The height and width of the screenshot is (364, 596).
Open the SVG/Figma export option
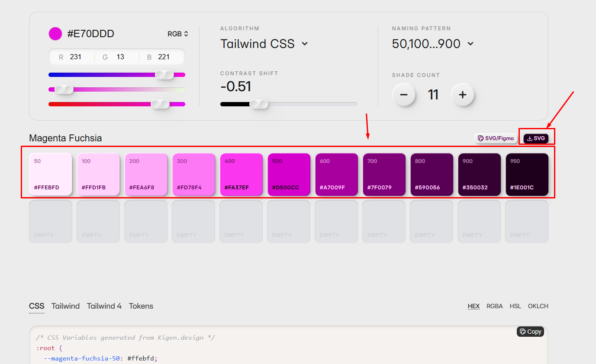(495, 138)
